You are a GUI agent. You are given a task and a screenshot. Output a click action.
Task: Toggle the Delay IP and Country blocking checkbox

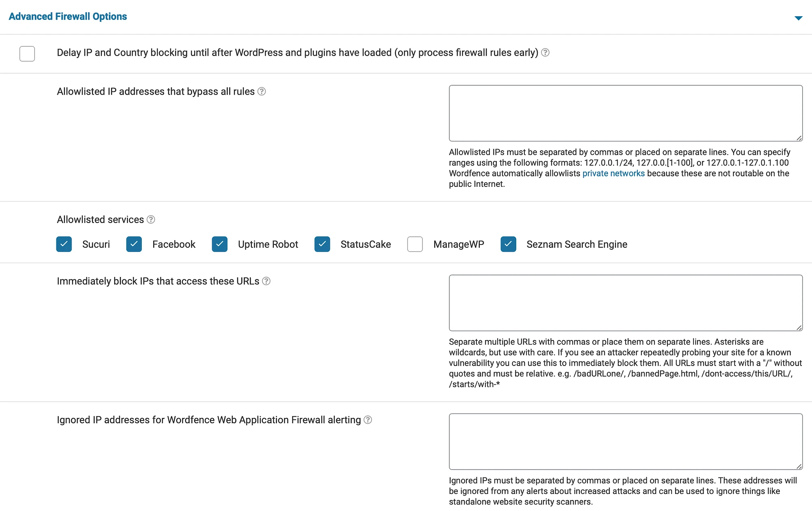(27, 54)
